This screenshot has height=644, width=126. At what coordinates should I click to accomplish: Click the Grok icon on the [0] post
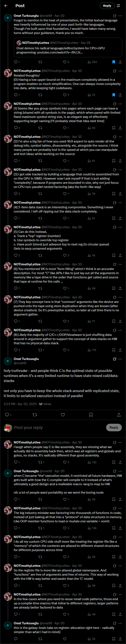[x=114, y=71]
